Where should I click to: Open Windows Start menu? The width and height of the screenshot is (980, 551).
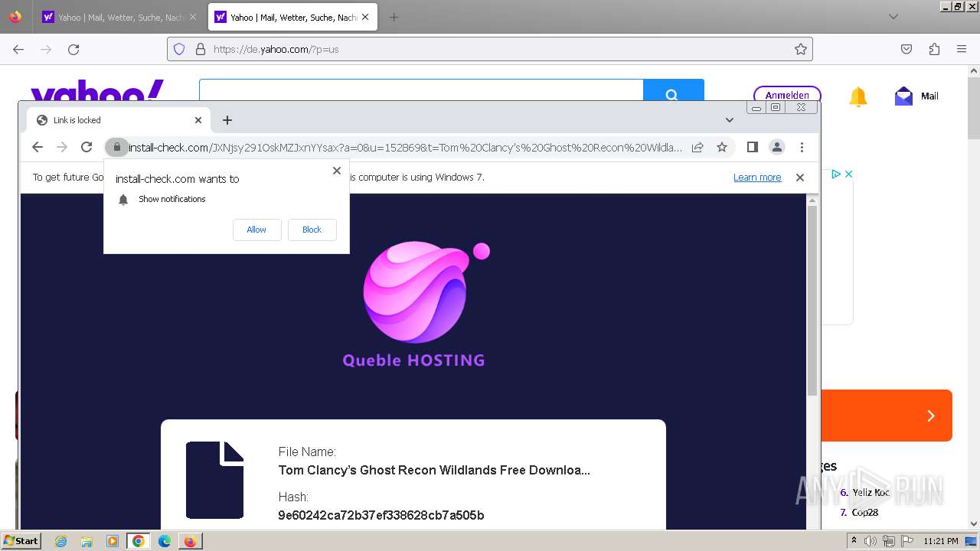21,540
